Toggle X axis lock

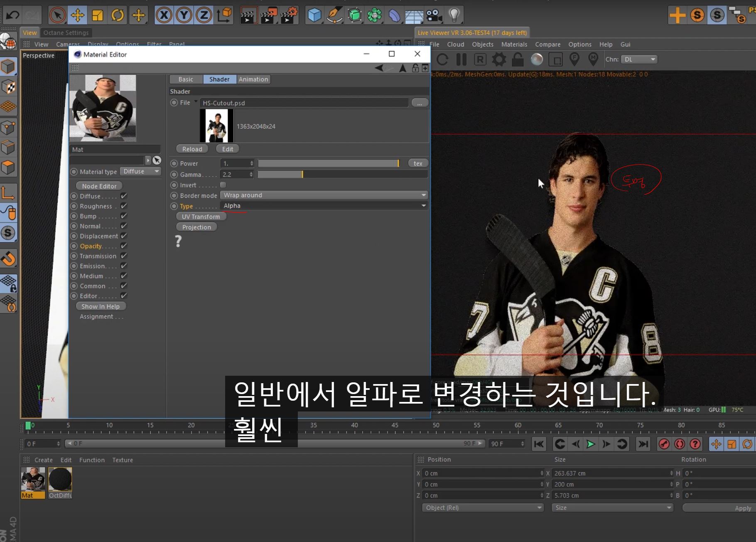coord(164,16)
